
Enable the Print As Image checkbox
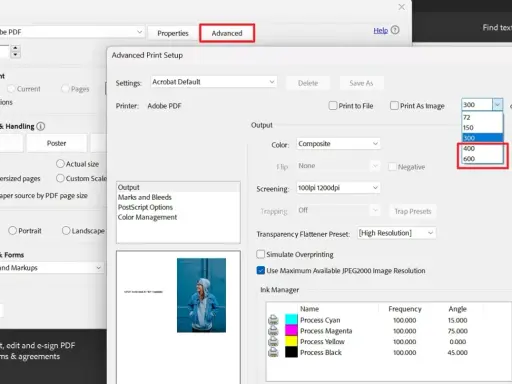(x=394, y=106)
